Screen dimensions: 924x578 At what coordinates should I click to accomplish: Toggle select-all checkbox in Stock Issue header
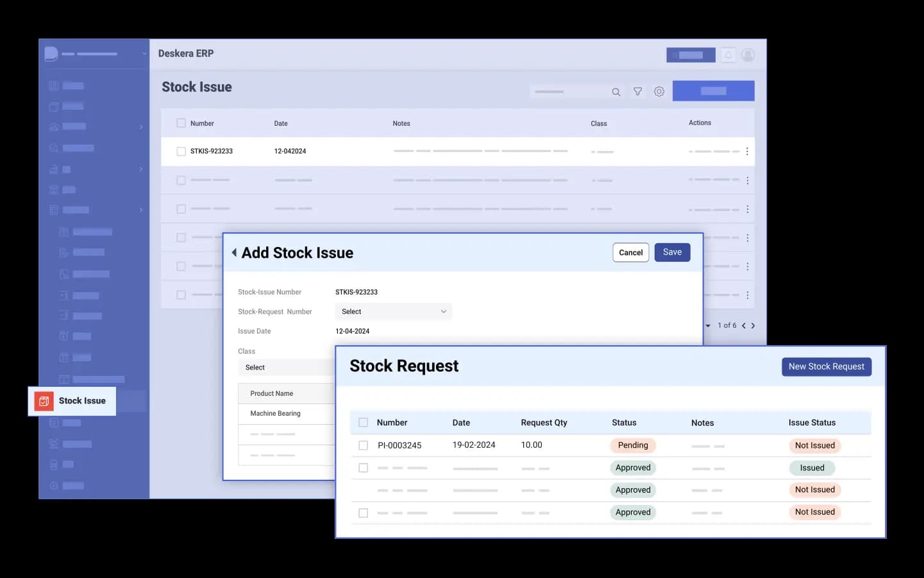click(x=181, y=123)
